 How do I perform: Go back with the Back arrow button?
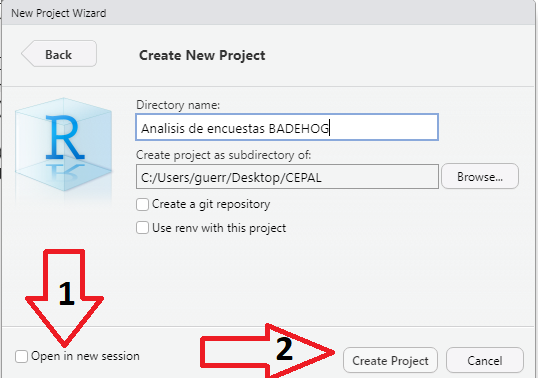pyautogui.click(x=59, y=54)
